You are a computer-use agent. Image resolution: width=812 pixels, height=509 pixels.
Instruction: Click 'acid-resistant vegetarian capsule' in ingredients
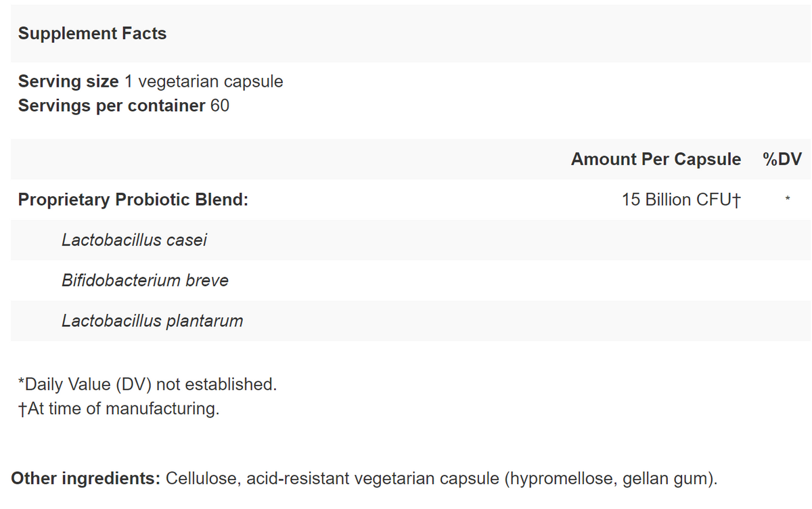click(x=373, y=479)
